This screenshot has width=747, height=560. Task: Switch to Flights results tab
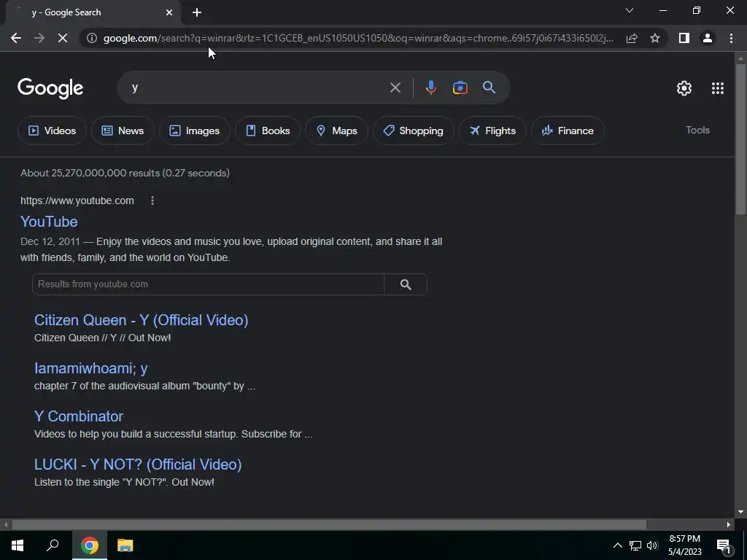[x=492, y=131]
